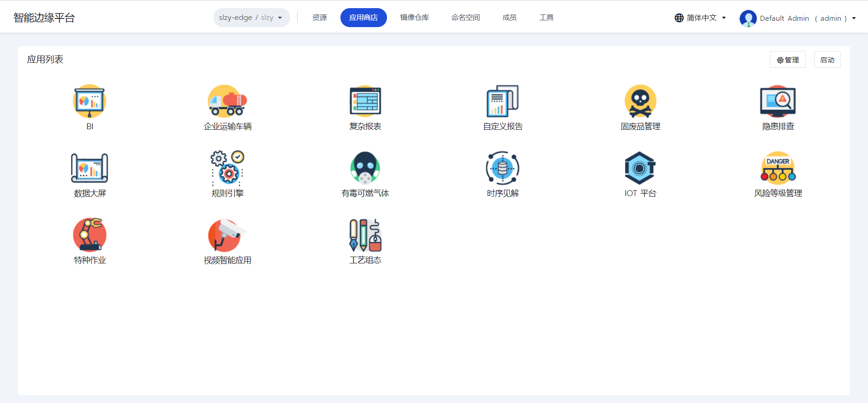The height and width of the screenshot is (403, 868).
Task: Click the 管理 button
Action: 788,60
